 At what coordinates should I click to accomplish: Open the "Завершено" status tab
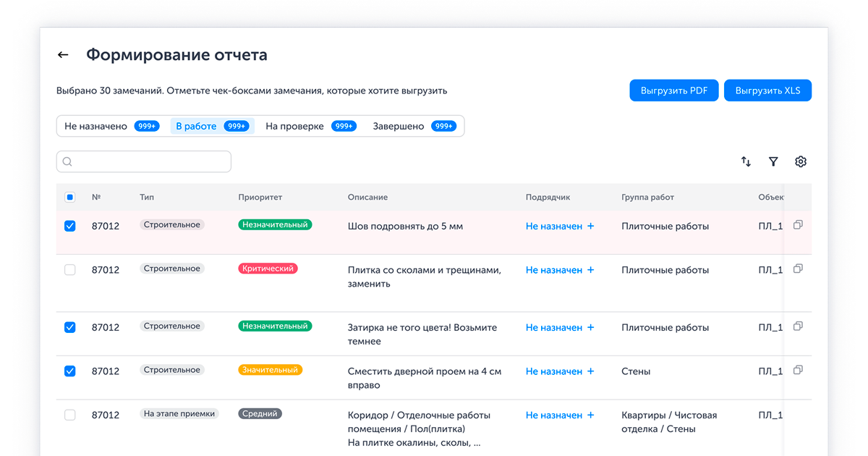point(400,125)
